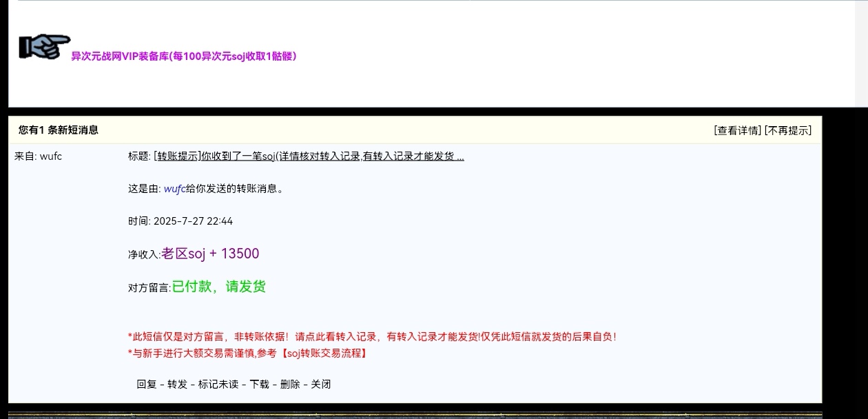Click 下载 to download the message
Screen dimensions: 868x419
[259, 385]
